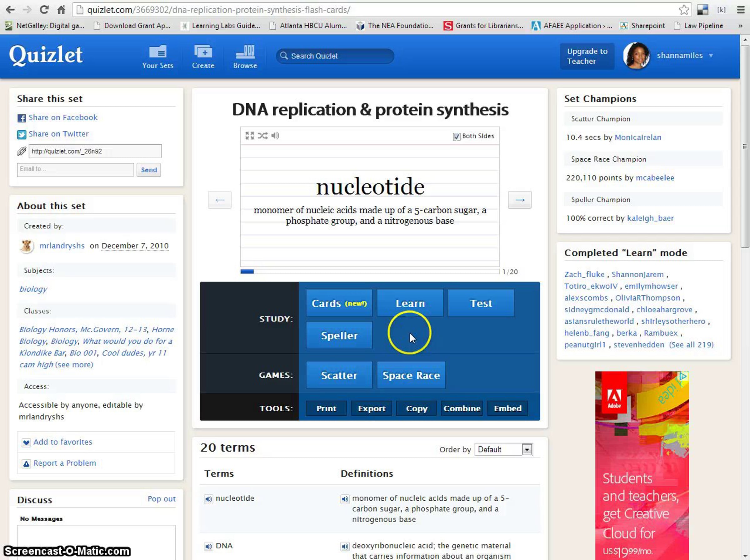This screenshot has height=560, width=750.
Task: Play audio for the nucleotide definition
Action: (344, 499)
